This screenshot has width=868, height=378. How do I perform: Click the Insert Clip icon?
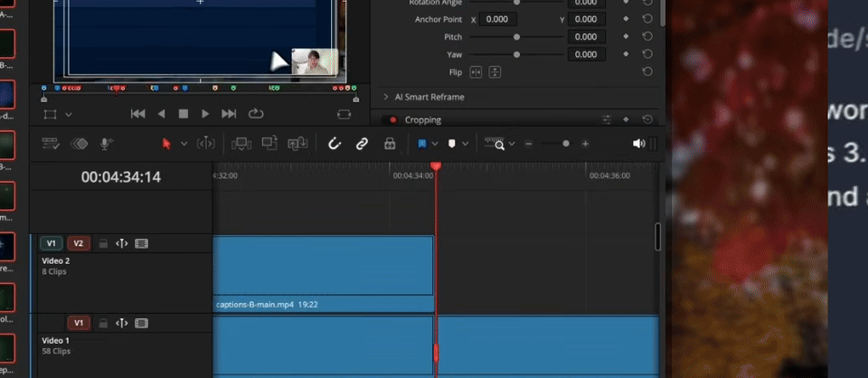click(241, 144)
